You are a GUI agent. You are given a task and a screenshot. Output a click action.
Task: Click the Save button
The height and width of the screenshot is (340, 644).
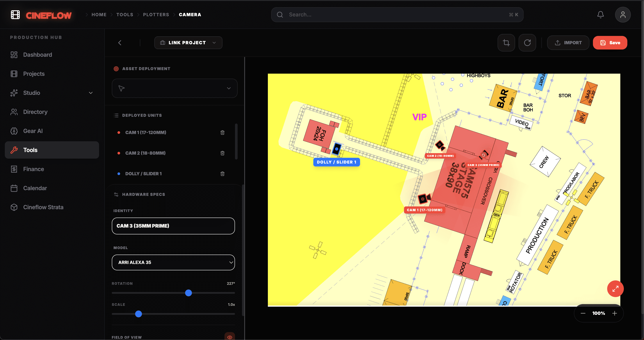(x=610, y=43)
